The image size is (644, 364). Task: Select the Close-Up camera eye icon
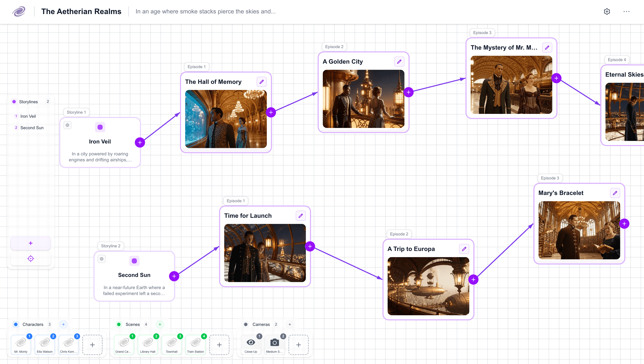[251, 343]
